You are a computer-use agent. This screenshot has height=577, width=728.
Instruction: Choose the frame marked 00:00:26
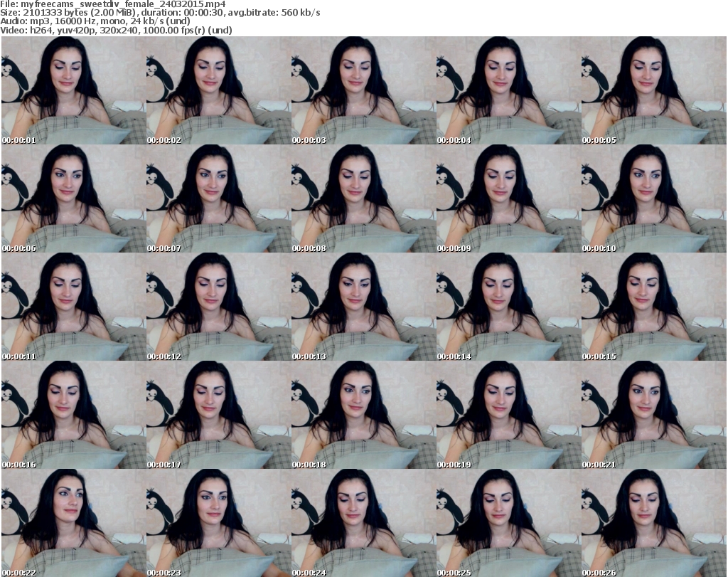[653, 523]
